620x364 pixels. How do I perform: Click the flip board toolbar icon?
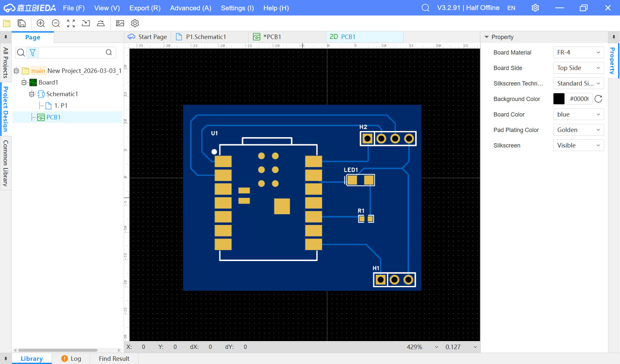click(x=101, y=23)
